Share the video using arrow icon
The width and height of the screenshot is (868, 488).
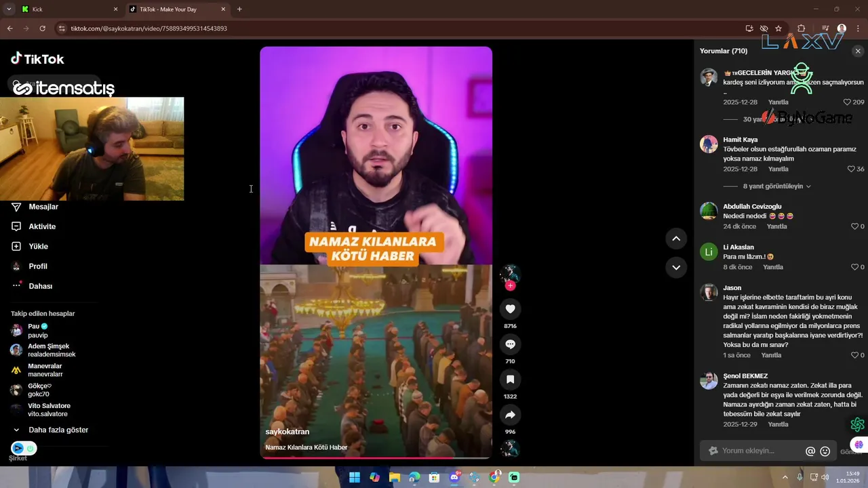pyautogui.click(x=511, y=415)
